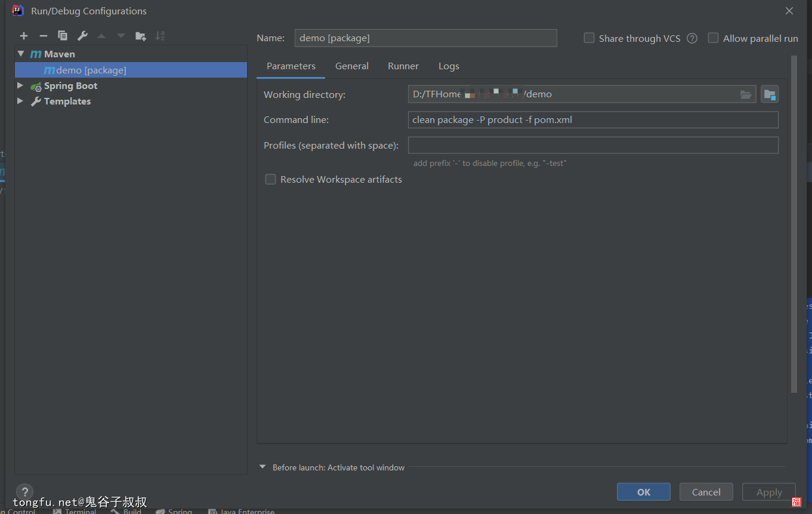Click the OK button
Screen dimensions: 812x514
pos(644,492)
